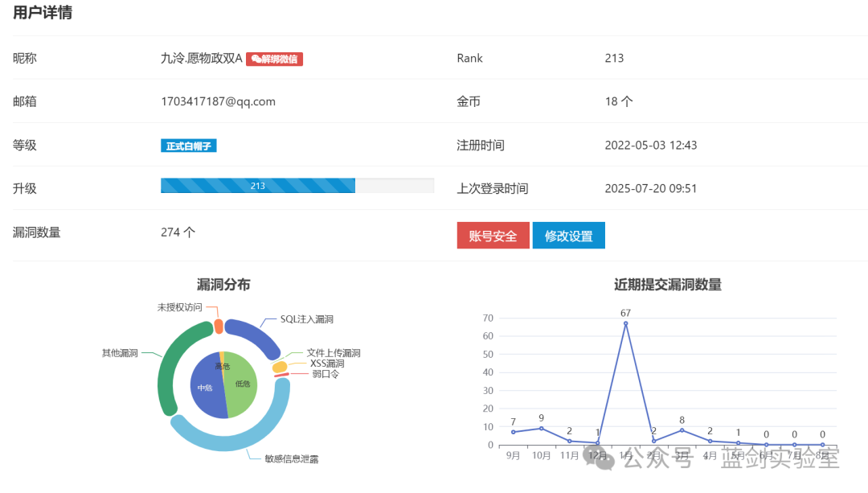Click the 正式白帽子 level badge
Screen dimensions: 868x493
(189, 146)
